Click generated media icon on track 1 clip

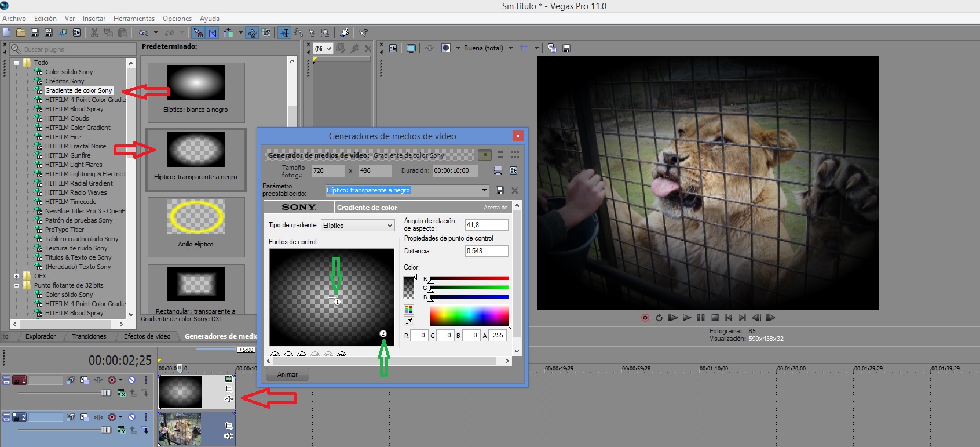click(228, 379)
